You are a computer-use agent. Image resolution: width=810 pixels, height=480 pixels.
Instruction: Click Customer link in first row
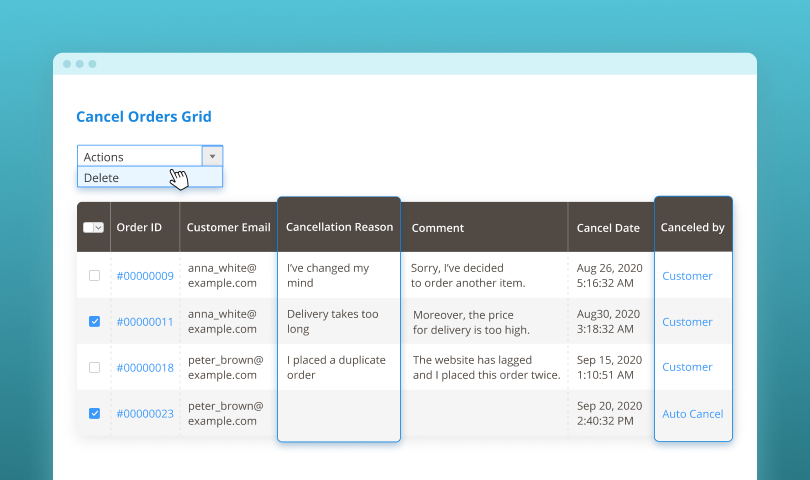pos(687,276)
